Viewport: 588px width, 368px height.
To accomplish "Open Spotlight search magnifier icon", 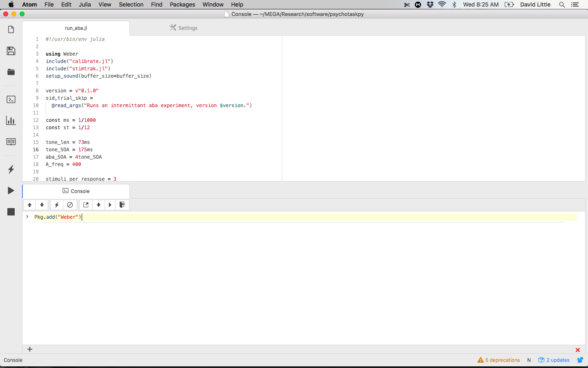I will tap(562, 4).
